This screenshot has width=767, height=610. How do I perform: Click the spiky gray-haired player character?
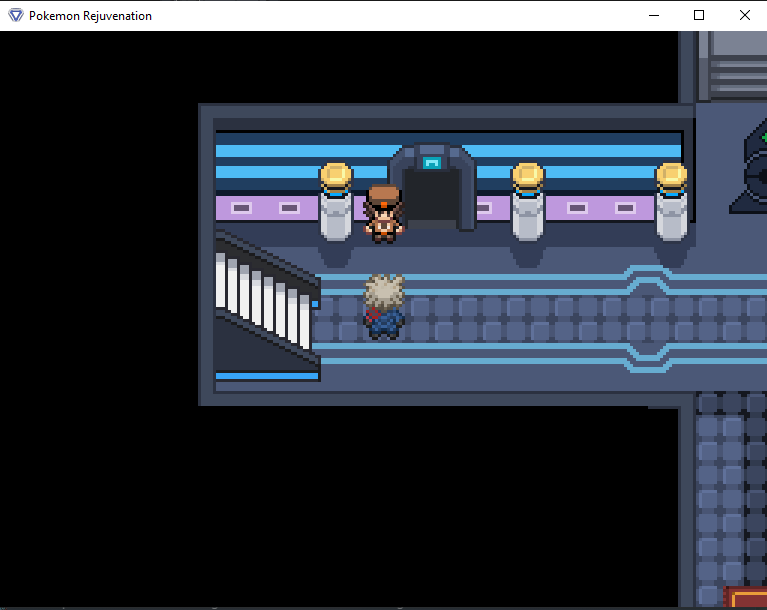(384, 307)
